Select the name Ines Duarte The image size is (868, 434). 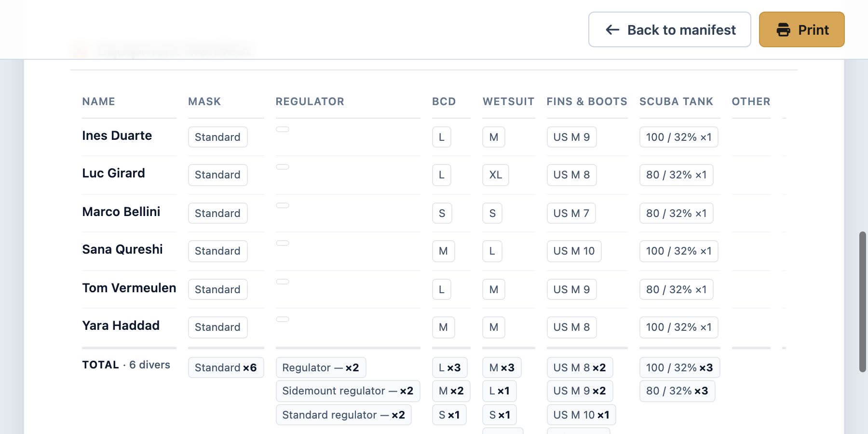tap(117, 136)
